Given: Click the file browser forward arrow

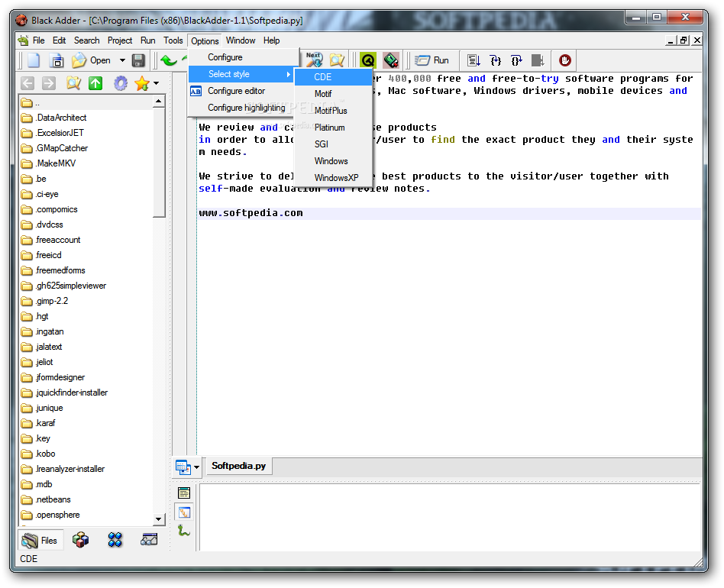Looking at the screenshot, I should pos(49,83).
